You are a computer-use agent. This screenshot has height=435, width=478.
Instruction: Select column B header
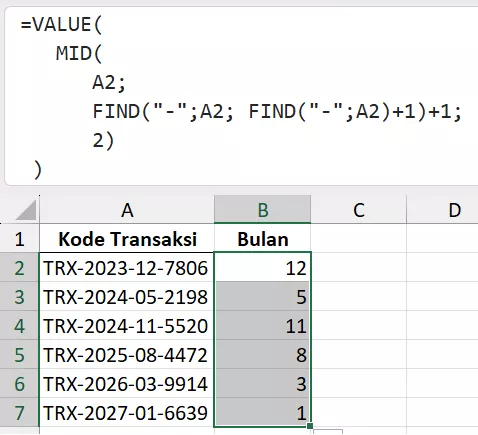pyautogui.click(x=263, y=210)
